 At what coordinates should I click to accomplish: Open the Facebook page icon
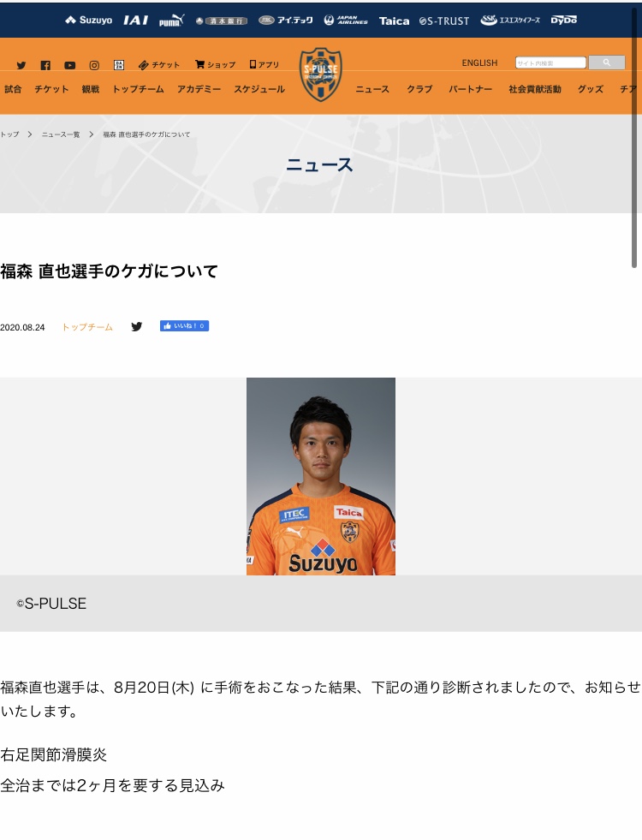(45, 65)
